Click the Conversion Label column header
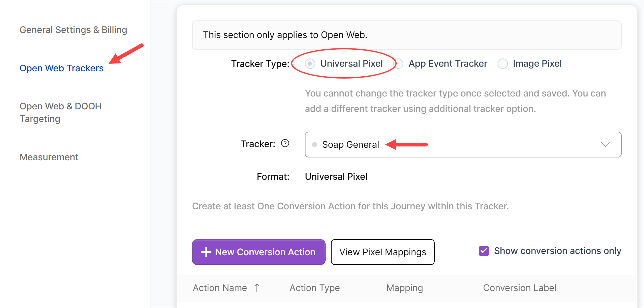Screen dimensions: 644x308 tap(520, 288)
